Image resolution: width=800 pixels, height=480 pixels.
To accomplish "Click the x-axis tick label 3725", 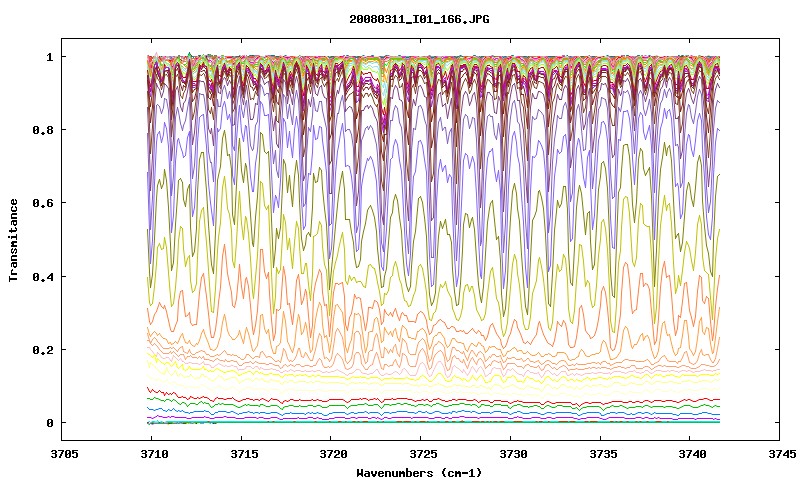I will click(421, 454).
